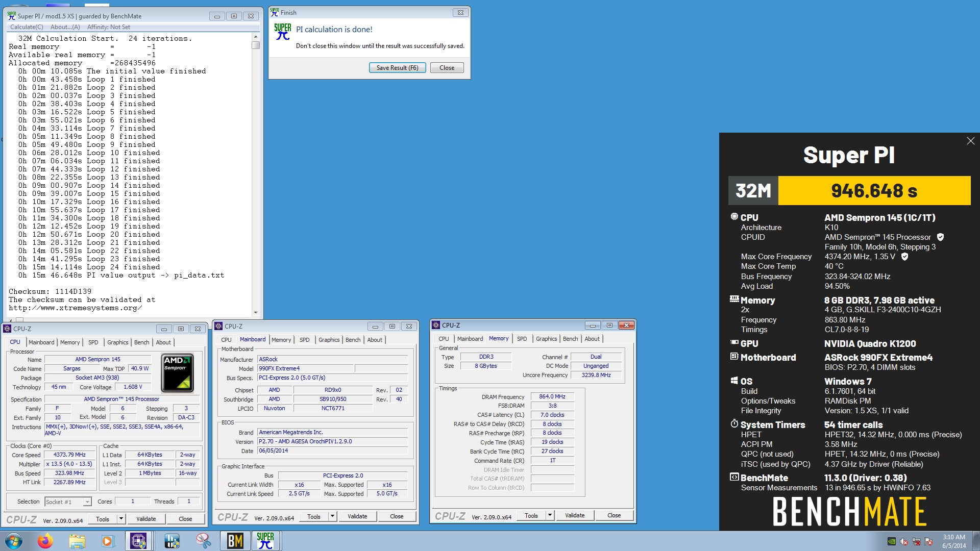
Task: Click the BenchMate version icon in result panel
Action: [734, 477]
